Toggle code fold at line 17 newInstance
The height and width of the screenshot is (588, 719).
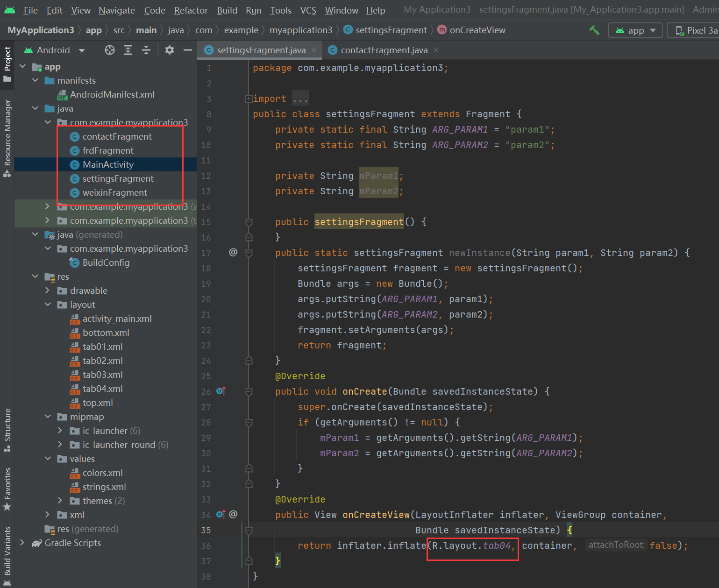249,253
